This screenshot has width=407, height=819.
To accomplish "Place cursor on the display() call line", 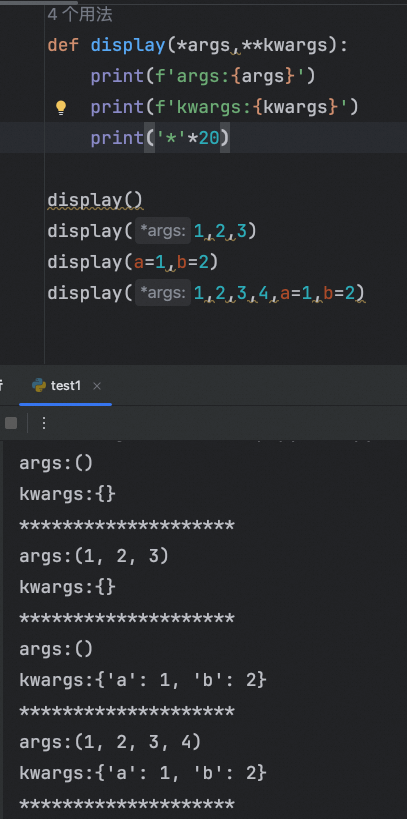I will click(95, 200).
